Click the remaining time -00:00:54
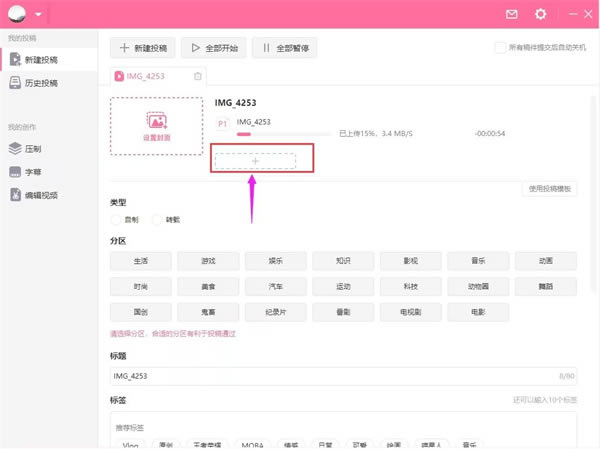Image resolution: width=600 pixels, height=449 pixels. click(x=490, y=134)
